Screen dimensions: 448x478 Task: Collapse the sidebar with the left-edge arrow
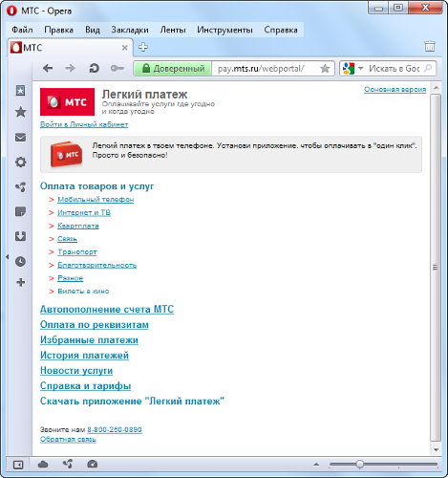tap(7, 256)
